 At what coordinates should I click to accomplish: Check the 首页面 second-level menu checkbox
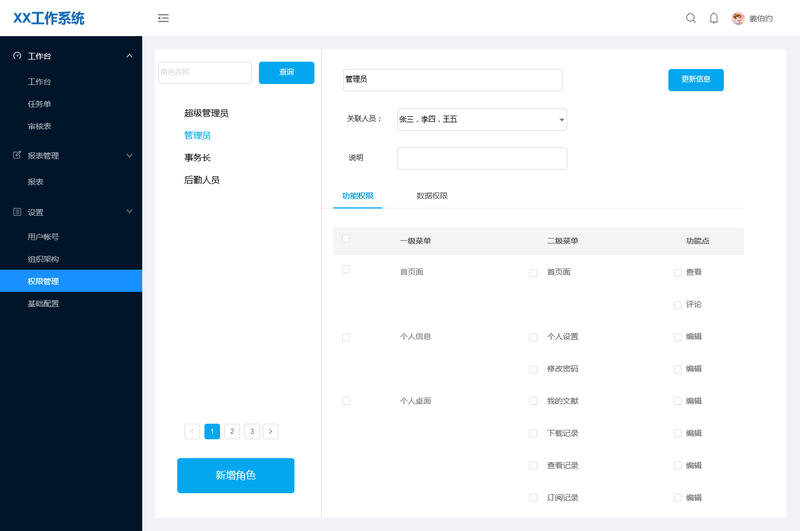click(x=533, y=273)
